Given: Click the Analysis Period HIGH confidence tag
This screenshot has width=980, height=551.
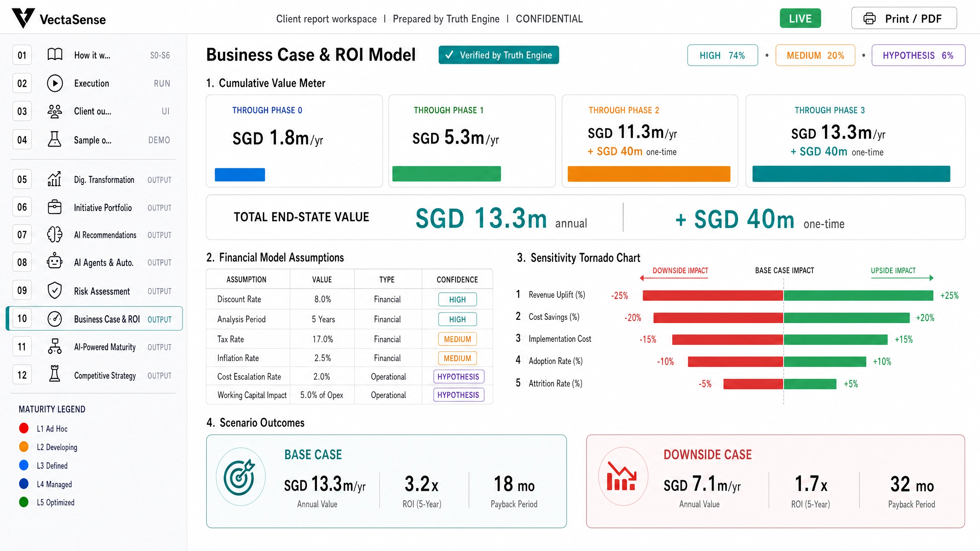Looking at the screenshot, I should [457, 319].
